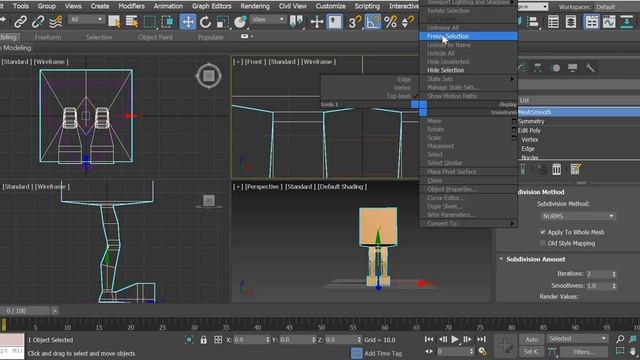Toggle Window/Crossing selection icon
This screenshot has width=640, height=360.
point(167,22)
